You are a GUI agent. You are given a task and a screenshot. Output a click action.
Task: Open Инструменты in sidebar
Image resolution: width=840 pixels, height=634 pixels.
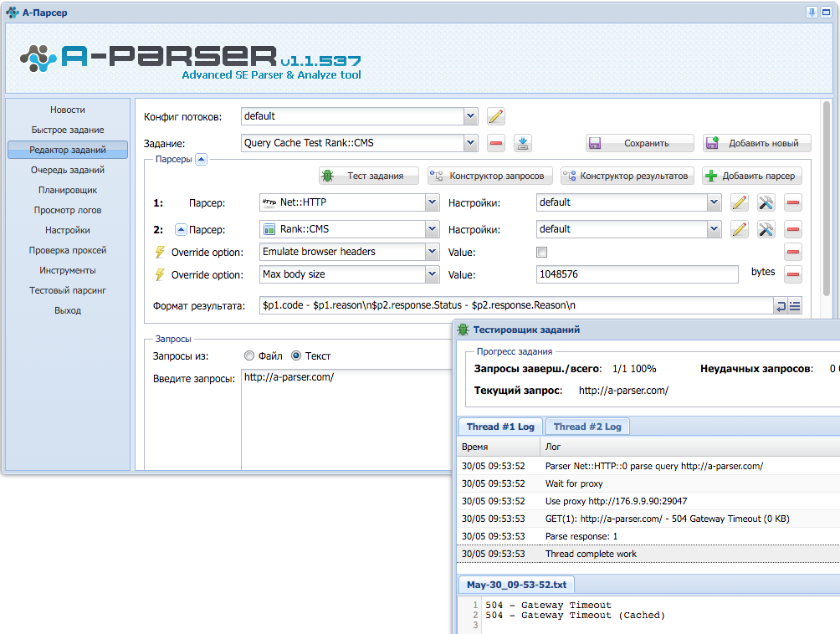(x=68, y=270)
